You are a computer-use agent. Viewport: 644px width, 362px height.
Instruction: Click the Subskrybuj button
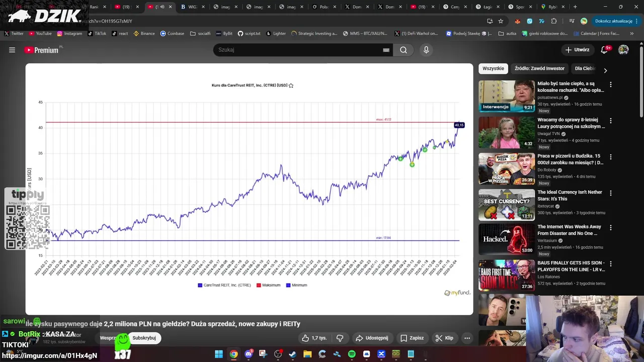144,338
